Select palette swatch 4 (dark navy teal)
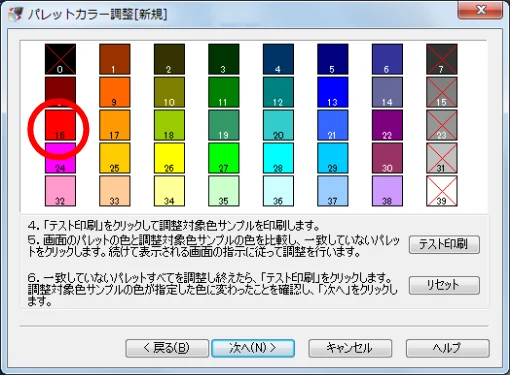Image resolution: width=511 pixels, height=376 pixels. [278, 59]
